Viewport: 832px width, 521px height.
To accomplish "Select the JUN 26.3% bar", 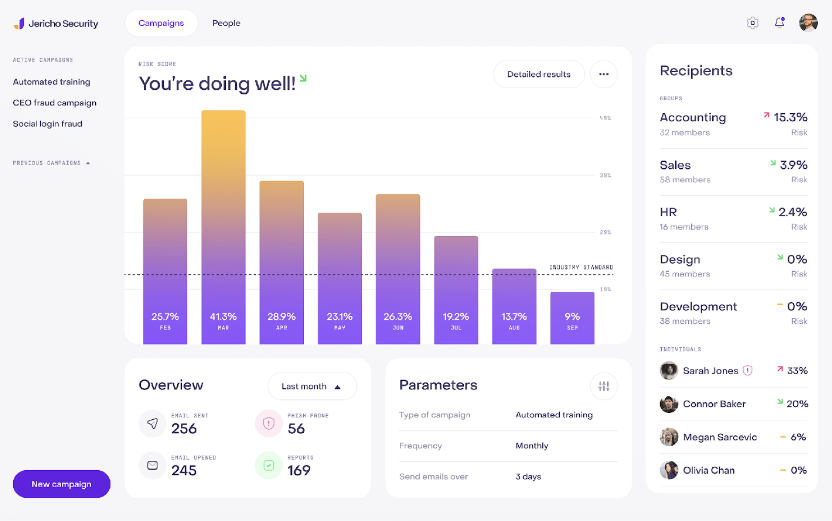I will pos(398,269).
